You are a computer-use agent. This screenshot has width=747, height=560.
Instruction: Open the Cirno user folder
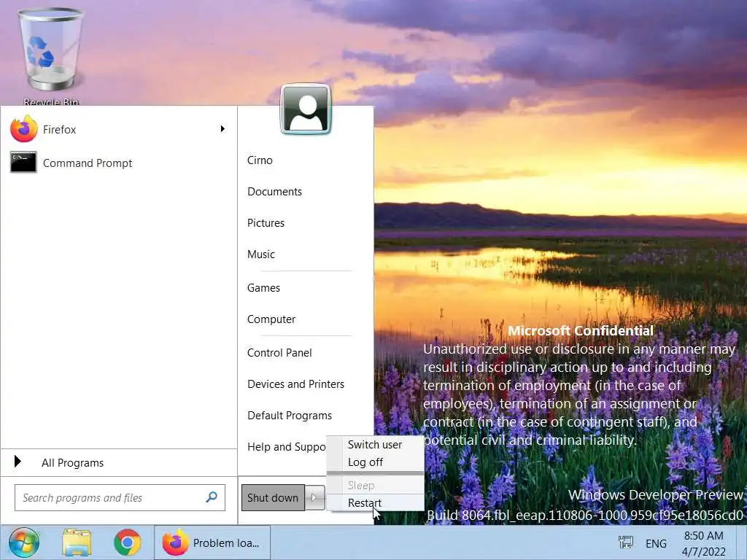260,160
